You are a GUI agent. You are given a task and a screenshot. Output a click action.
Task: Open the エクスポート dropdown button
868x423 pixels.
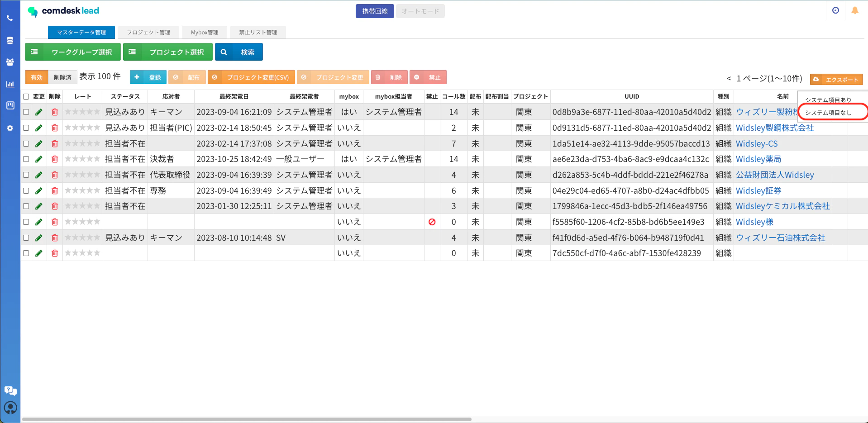click(836, 80)
